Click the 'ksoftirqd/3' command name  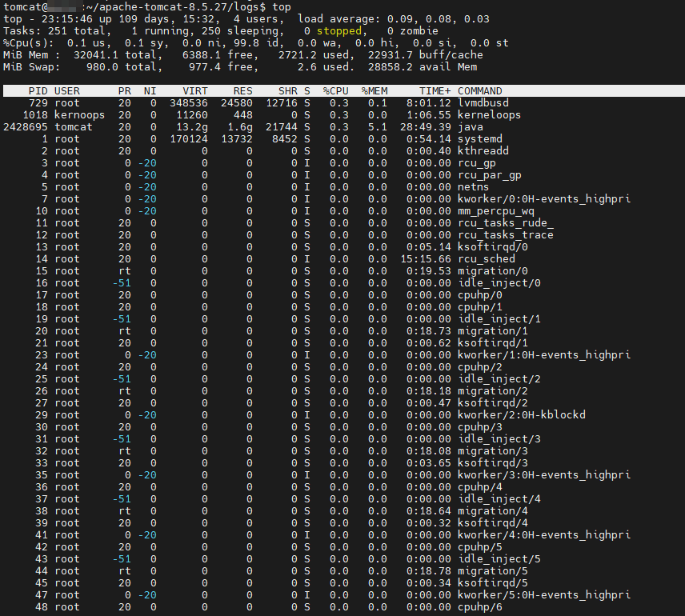tap(493, 463)
